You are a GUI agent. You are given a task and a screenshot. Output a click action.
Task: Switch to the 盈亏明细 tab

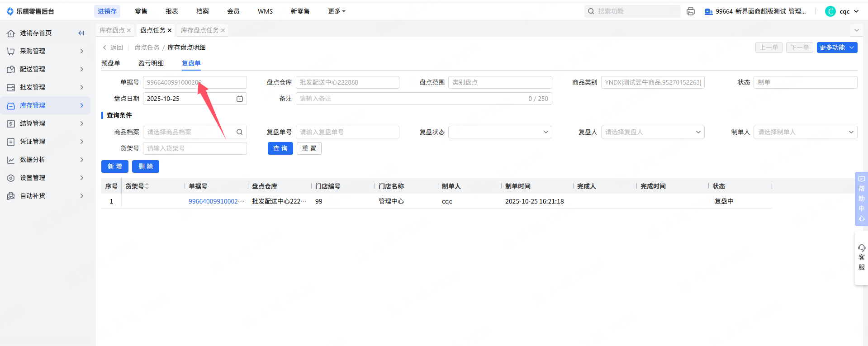pyautogui.click(x=151, y=63)
